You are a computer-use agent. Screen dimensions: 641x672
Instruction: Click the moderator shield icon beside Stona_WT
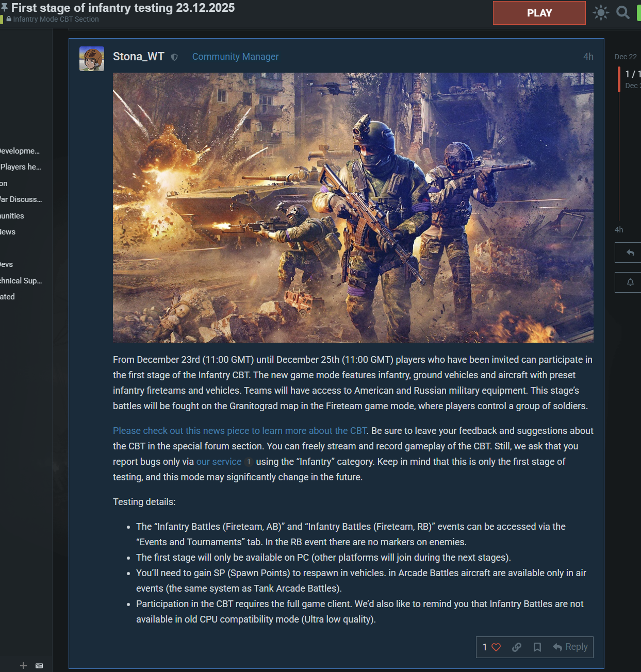click(x=174, y=57)
